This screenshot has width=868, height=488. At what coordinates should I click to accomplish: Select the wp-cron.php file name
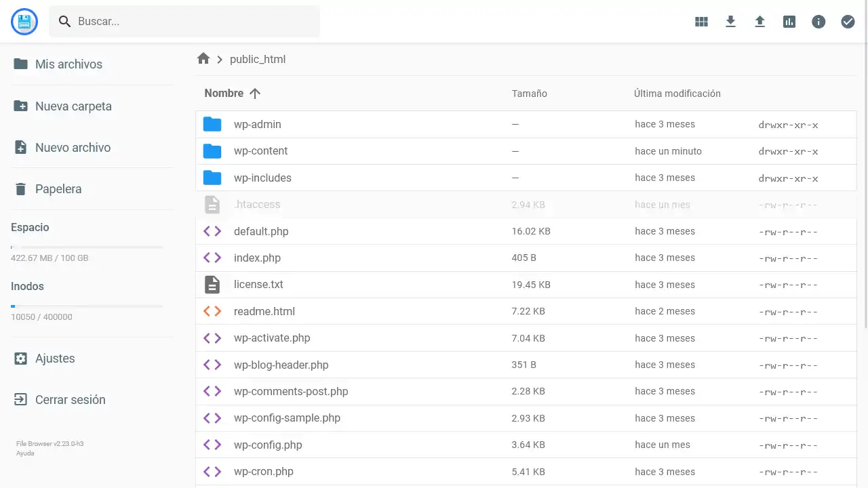click(x=264, y=472)
